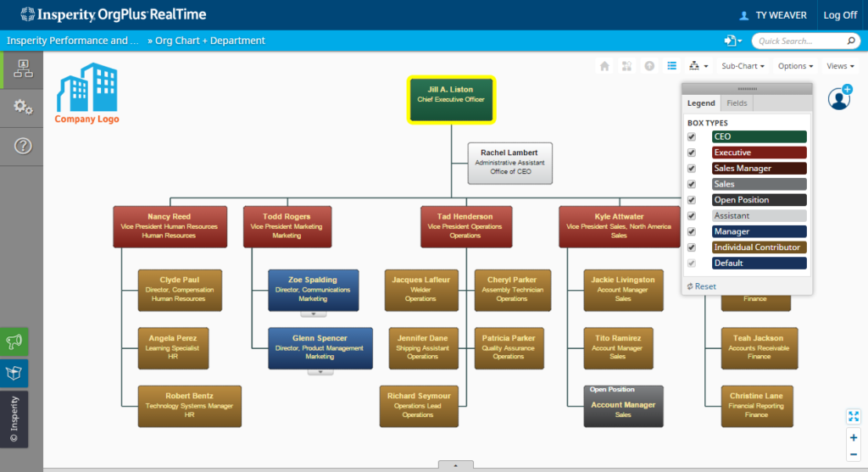This screenshot has width=868, height=472.
Task: Click the Insperity Performance breadcrumb link
Action: tap(73, 41)
